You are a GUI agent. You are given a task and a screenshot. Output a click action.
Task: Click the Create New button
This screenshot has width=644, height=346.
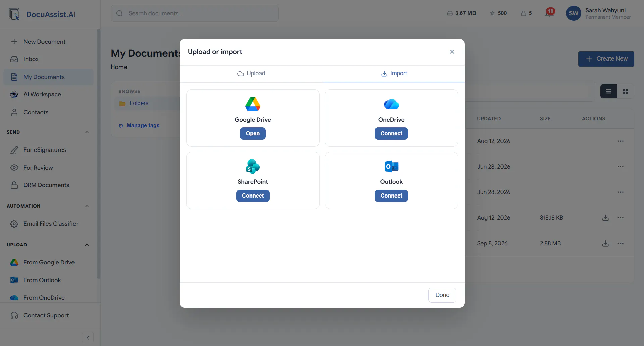point(606,59)
